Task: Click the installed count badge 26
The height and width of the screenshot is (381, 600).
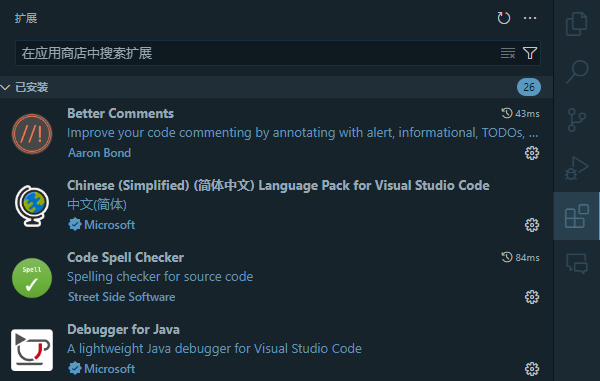Action: click(529, 87)
